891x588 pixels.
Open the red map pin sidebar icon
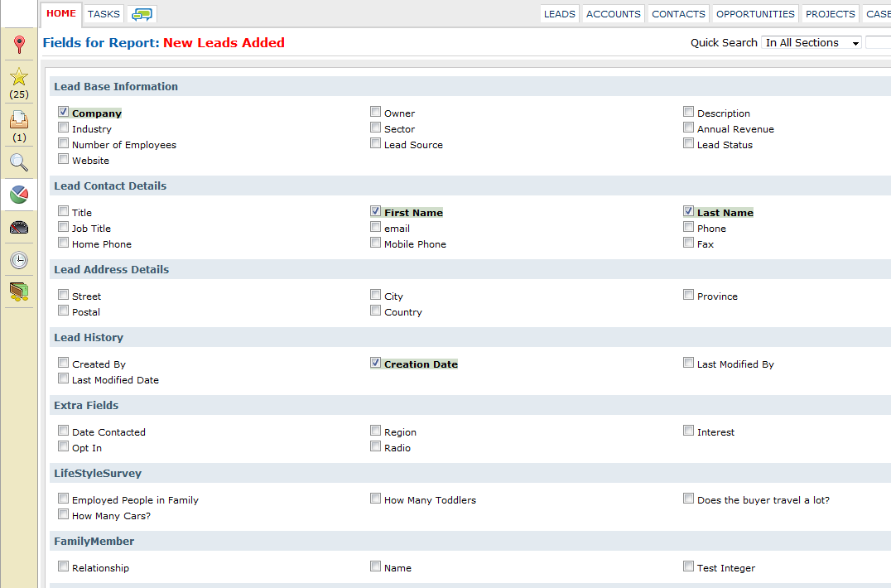click(x=19, y=45)
